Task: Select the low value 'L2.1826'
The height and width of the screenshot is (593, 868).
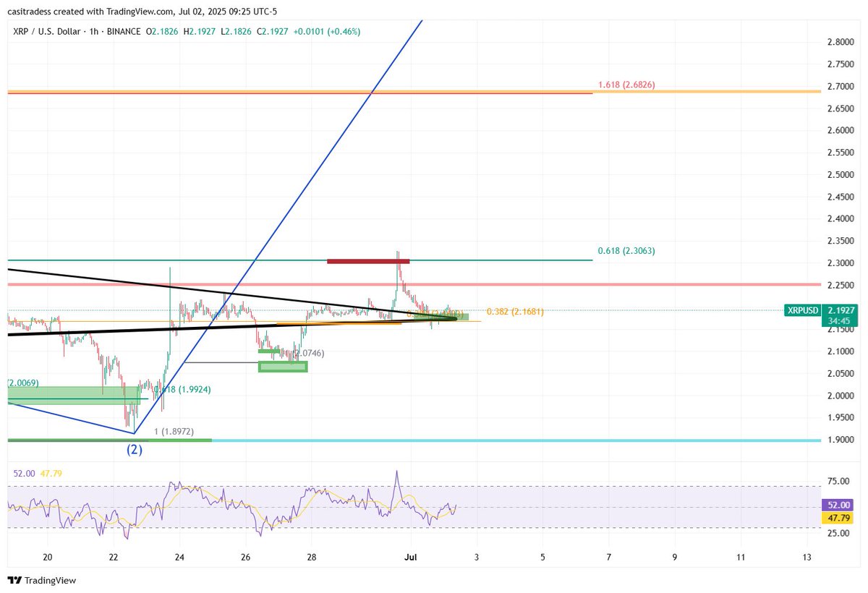Action: pos(236,32)
